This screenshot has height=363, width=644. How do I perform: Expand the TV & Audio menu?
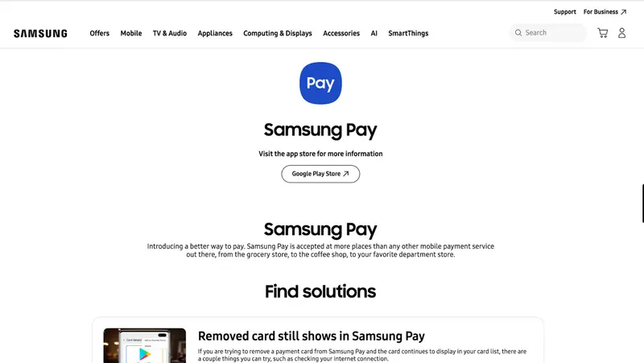pyautogui.click(x=170, y=33)
